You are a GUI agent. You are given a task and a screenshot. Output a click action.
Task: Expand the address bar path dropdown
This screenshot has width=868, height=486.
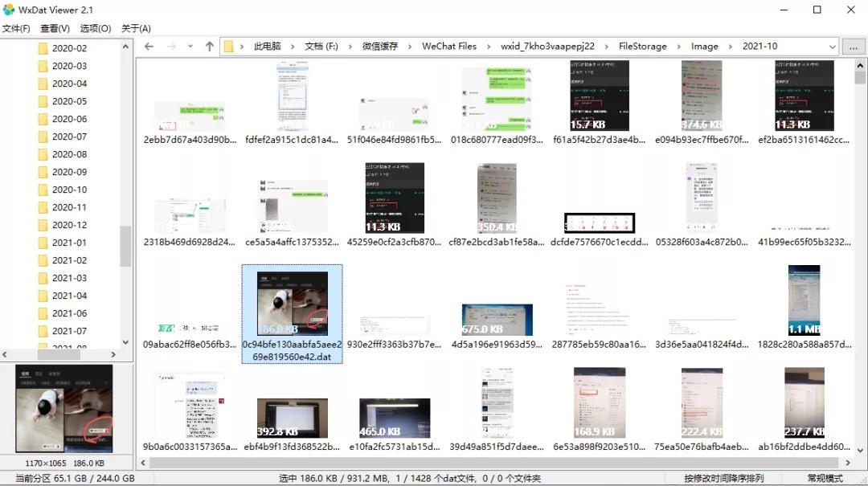tap(830, 47)
